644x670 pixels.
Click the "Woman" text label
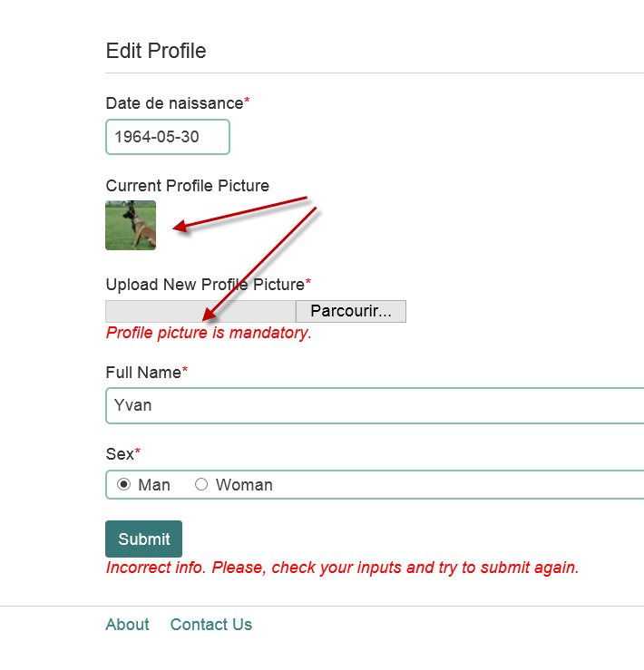[x=244, y=485]
